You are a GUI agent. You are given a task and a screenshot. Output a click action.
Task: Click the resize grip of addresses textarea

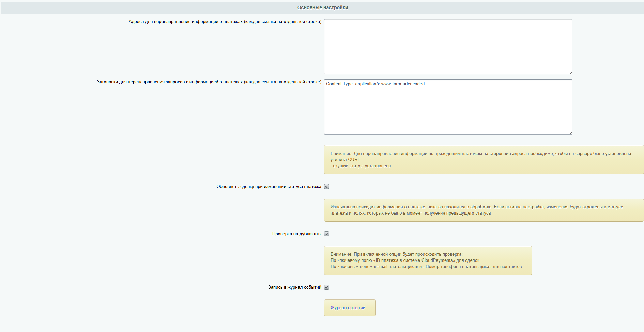pos(571,72)
